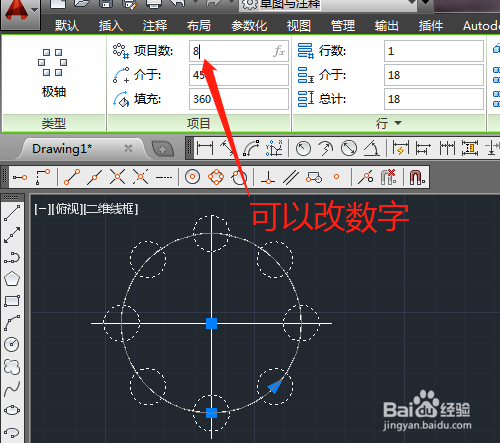500x443 pixels.
Task: Click the fx expression icon in 项目数 field
Action: tap(279, 51)
